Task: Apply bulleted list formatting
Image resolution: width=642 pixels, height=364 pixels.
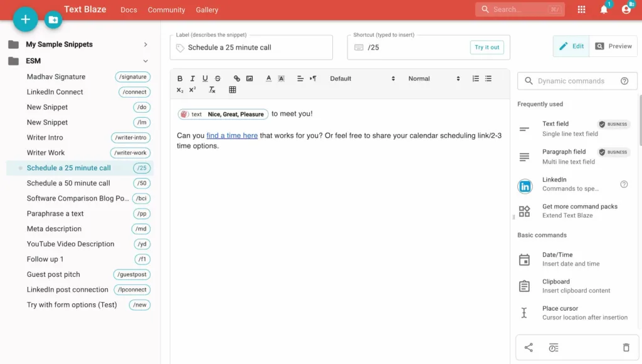Action: (x=488, y=78)
